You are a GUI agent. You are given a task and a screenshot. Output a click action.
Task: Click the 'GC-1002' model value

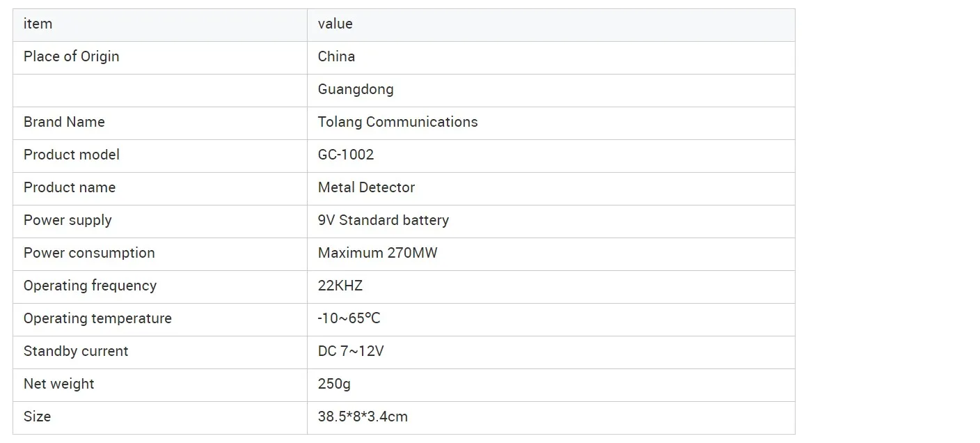(x=345, y=155)
